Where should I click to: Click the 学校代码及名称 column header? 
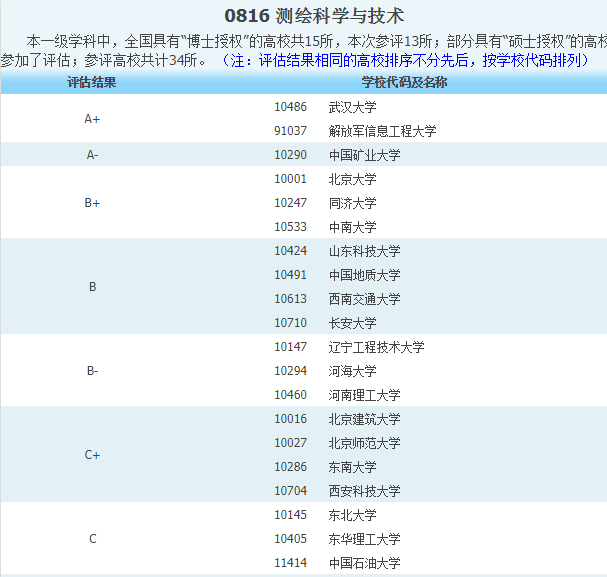403,82
